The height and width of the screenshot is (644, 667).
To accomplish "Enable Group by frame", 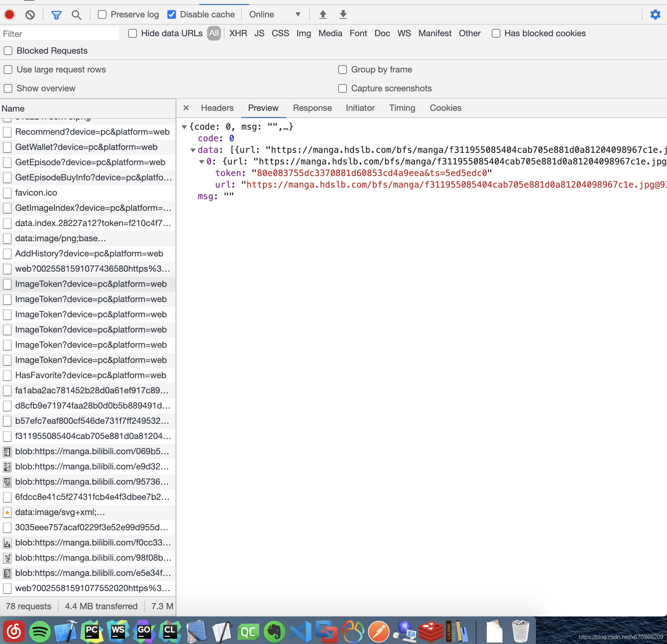I will tap(343, 70).
